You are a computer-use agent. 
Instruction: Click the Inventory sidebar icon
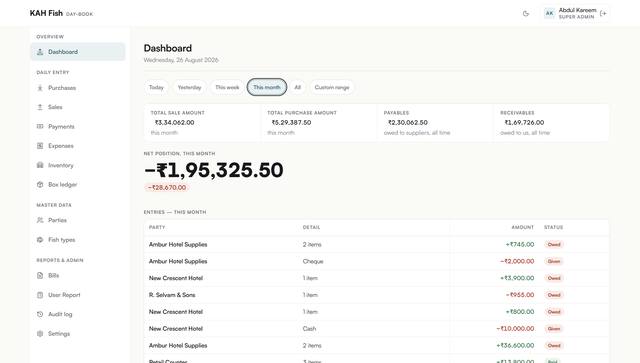[x=40, y=165]
